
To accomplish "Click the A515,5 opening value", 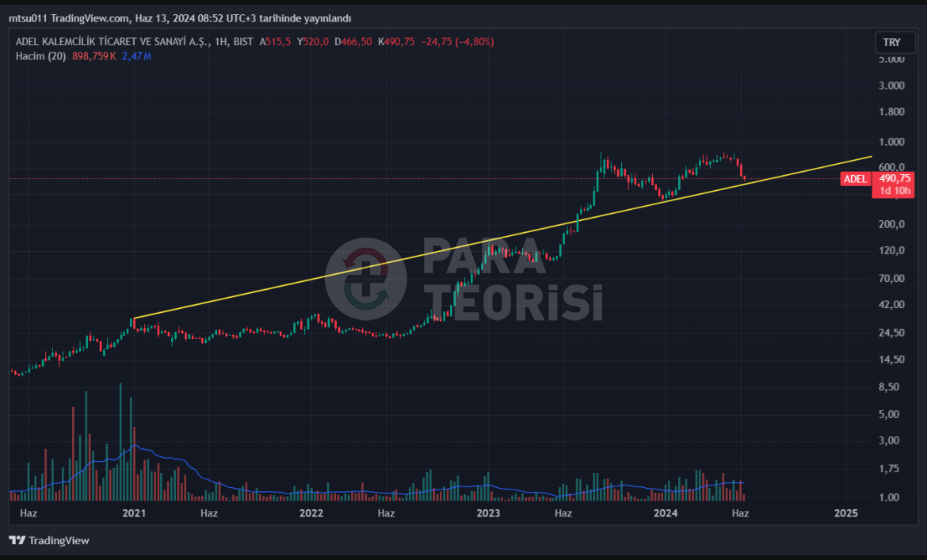I will pyautogui.click(x=275, y=41).
